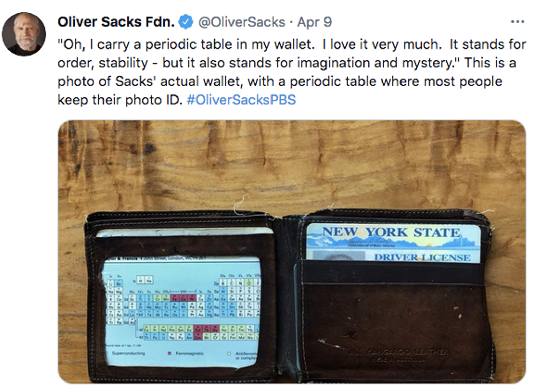Click the Apr 9 tweet timestamp
541x392 pixels.
point(314,22)
